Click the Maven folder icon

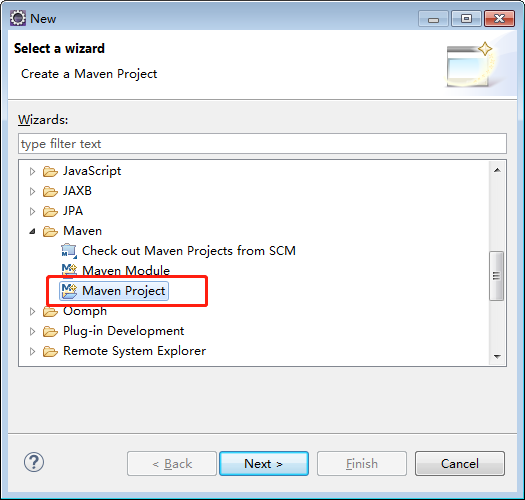(x=50, y=231)
